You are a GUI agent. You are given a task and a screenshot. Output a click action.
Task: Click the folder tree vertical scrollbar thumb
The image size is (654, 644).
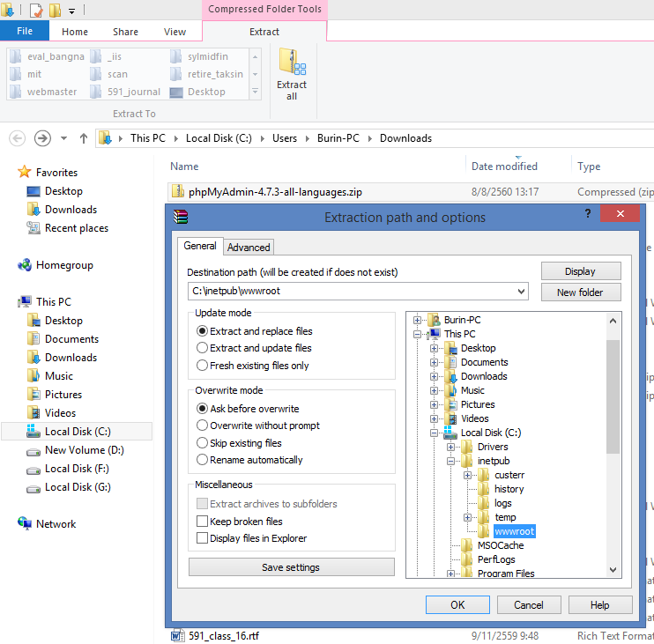(x=613, y=396)
